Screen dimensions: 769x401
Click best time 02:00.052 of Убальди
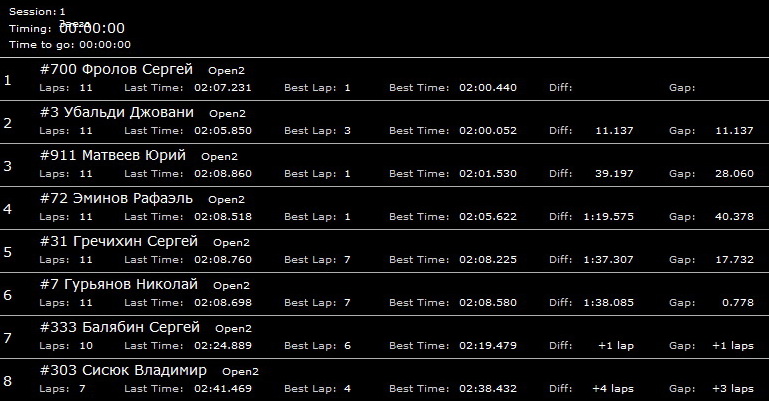coord(488,131)
